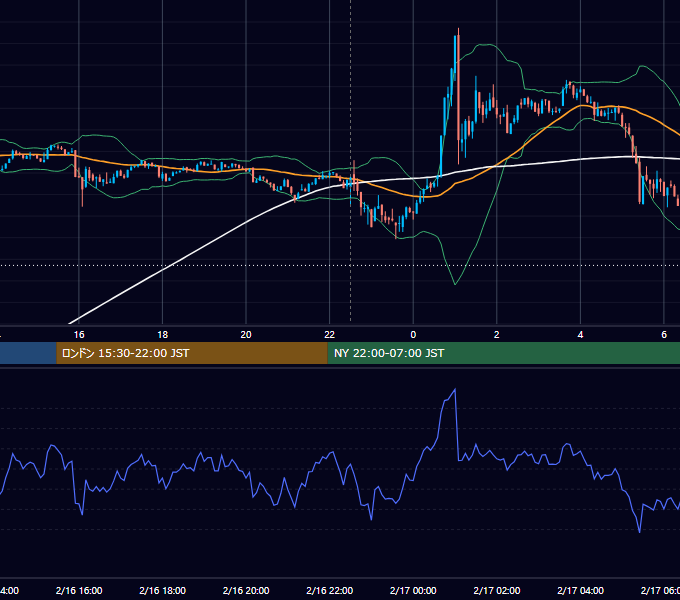Image resolution: width=680 pixels, height=600 pixels.
Task: Click the 4 hour label on chart axis
Action: tap(580, 335)
